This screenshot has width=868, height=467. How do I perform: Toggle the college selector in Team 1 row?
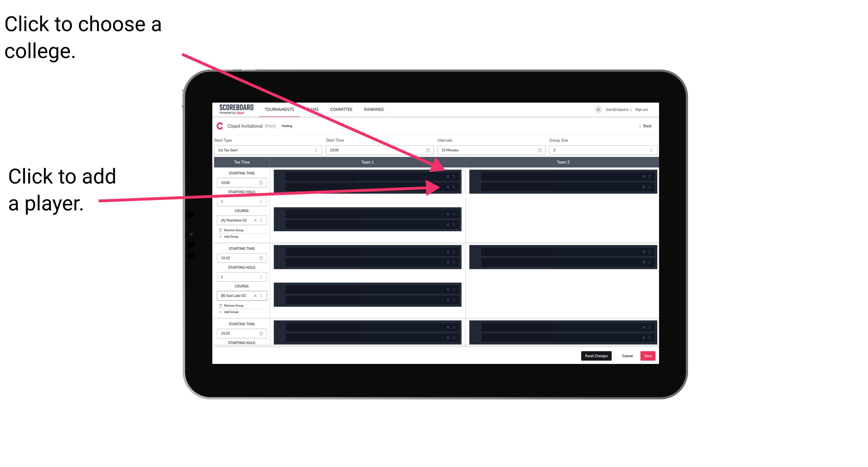tap(455, 176)
